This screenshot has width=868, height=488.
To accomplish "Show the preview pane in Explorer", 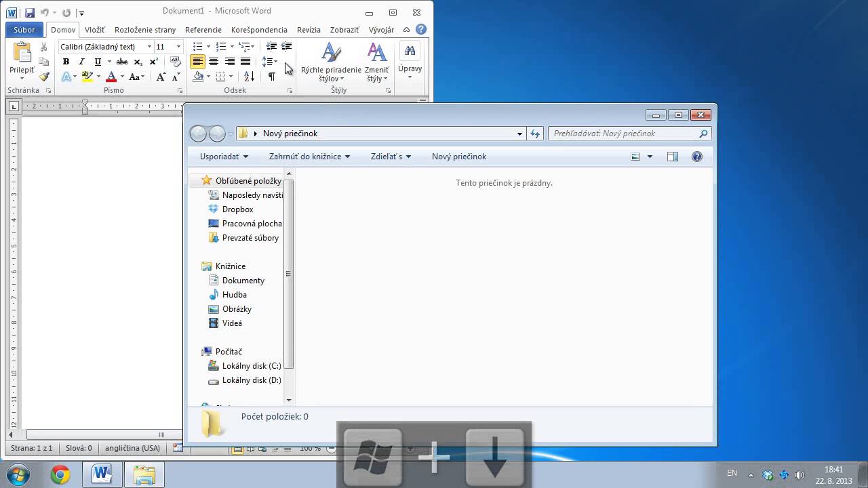I will coord(673,157).
